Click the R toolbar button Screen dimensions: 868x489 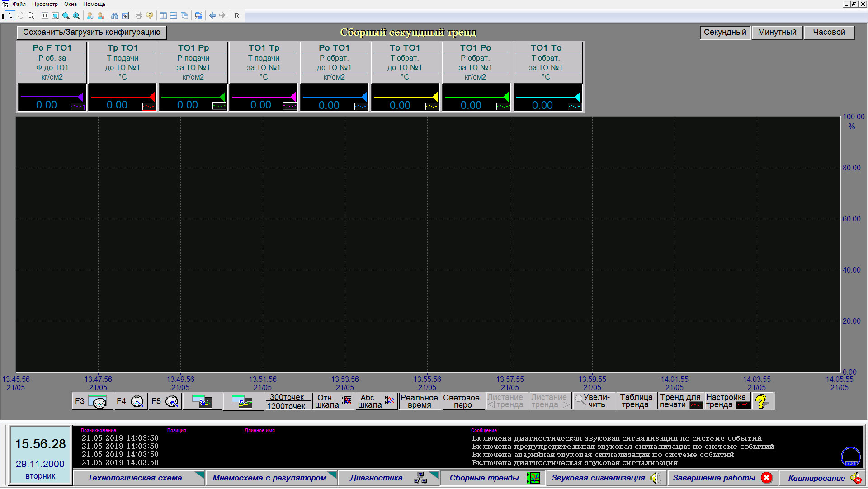[236, 15]
